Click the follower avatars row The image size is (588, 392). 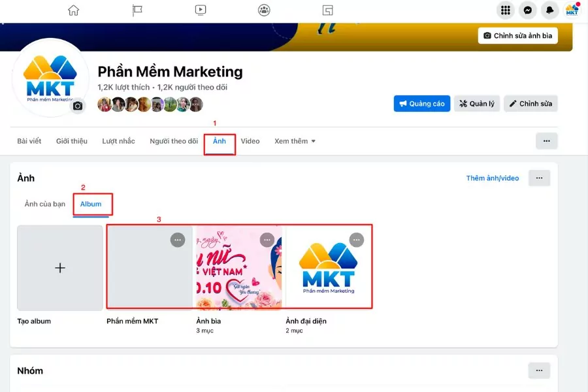[150, 105]
